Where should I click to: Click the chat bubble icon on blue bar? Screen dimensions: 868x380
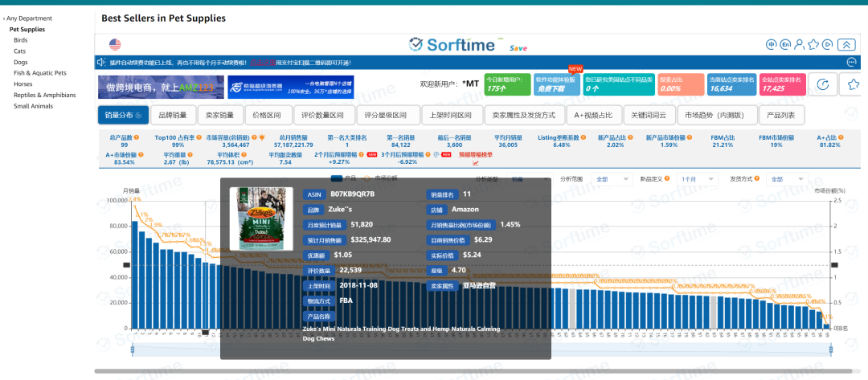pyautogui.click(x=851, y=62)
